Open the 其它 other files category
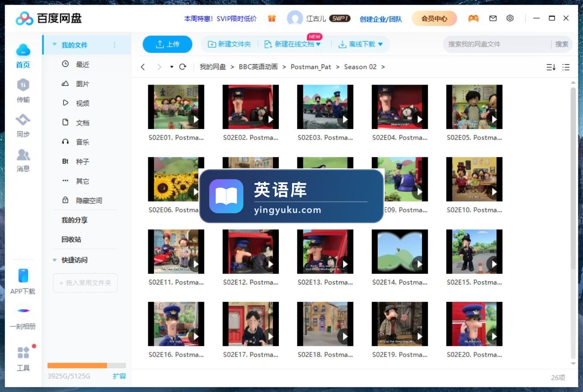 click(x=83, y=181)
